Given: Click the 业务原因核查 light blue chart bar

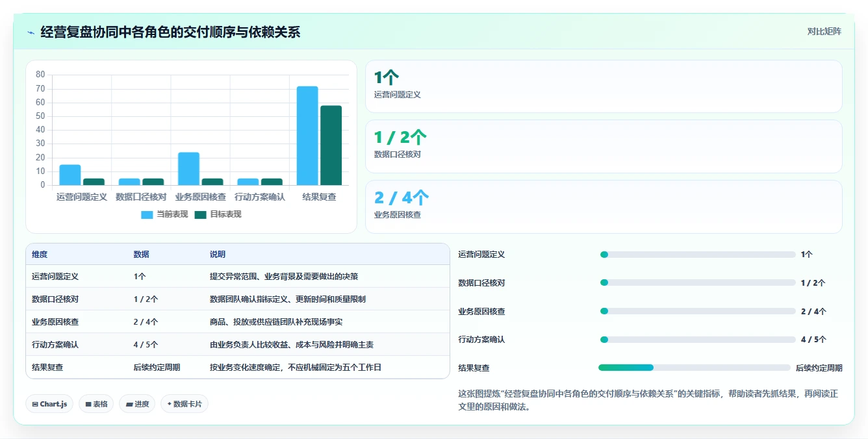Looking at the screenshot, I should (188, 169).
